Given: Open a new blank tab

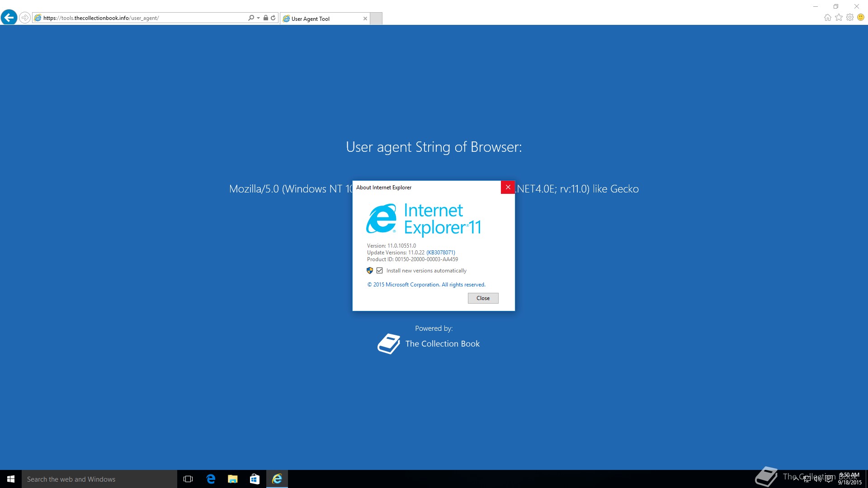Looking at the screenshot, I should pyautogui.click(x=376, y=19).
